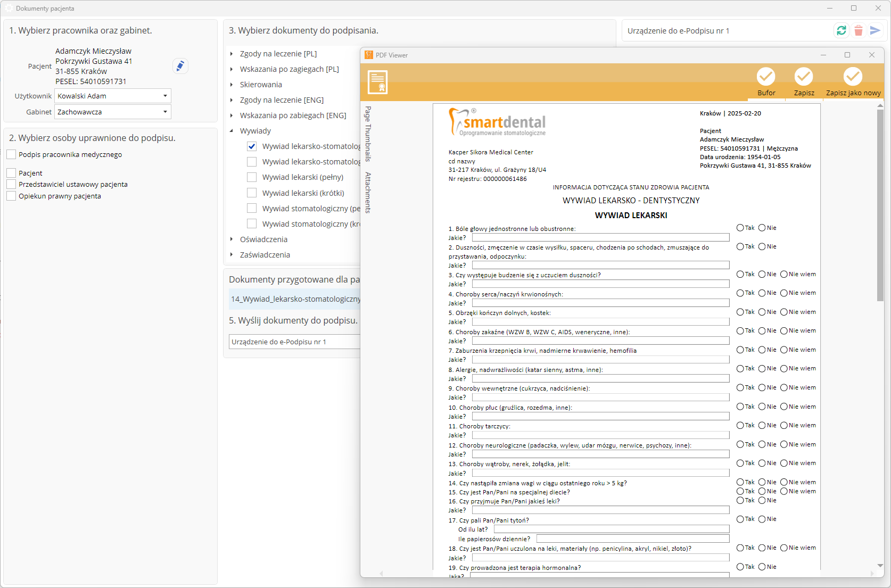Click the PDF Viewer title bar app icon

point(369,55)
